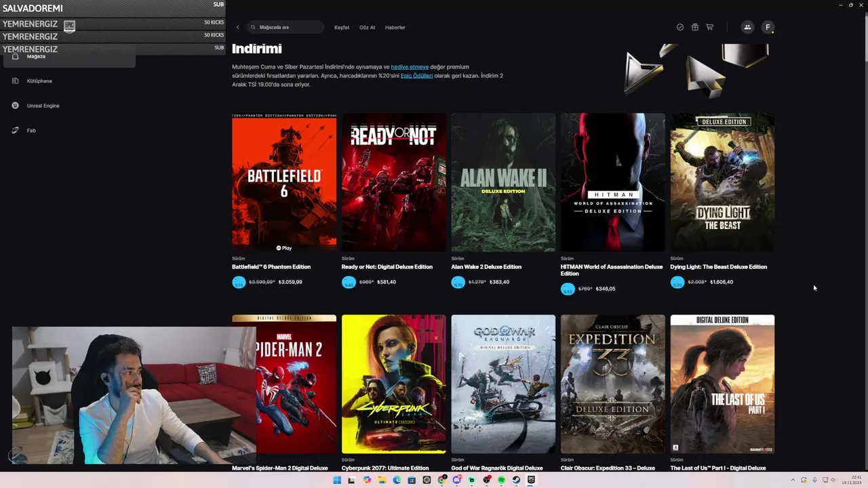
Task: Open Dying Light: The Beast Deluxe title
Action: click(719, 266)
